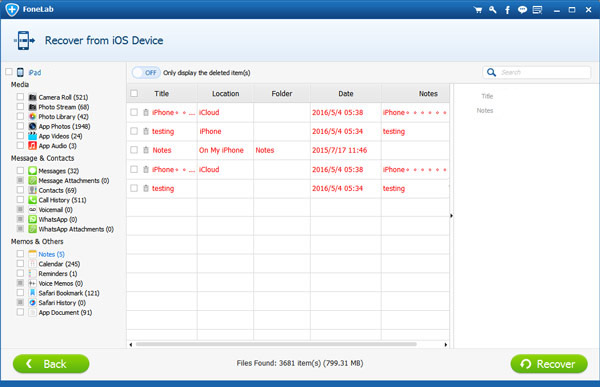600x387 pixels.
Task: Click the Back button
Action: click(51, 364)
